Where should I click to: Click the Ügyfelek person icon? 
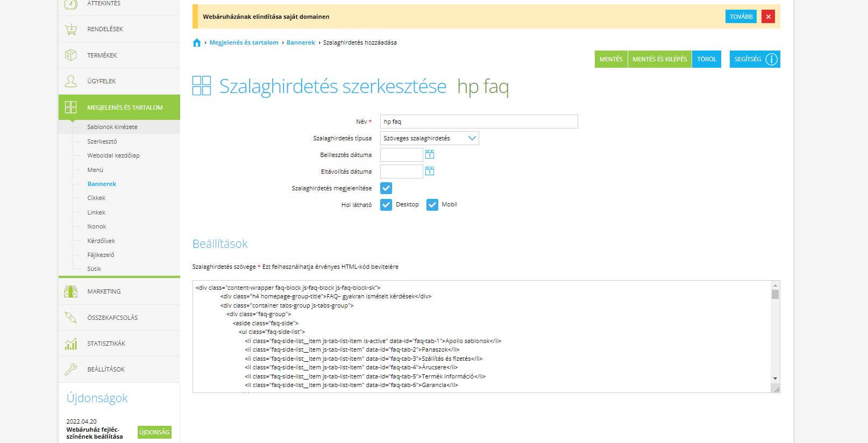point(70,81)
